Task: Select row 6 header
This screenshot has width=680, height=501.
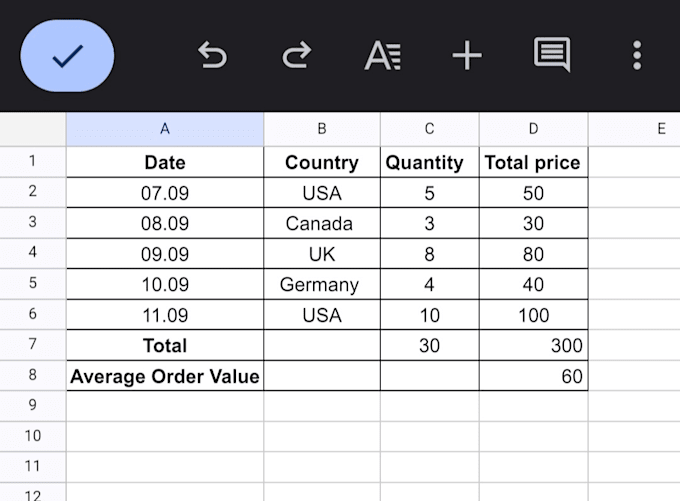Action: (x=33, y=314)
